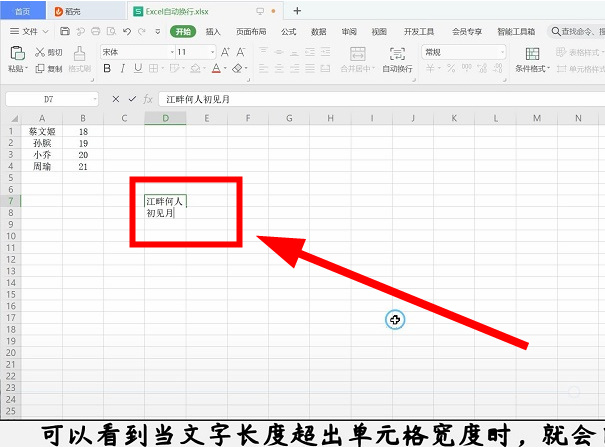This screenshot has width=605, height=447.
Task: Apply thousands separator style
Action: 466,68
